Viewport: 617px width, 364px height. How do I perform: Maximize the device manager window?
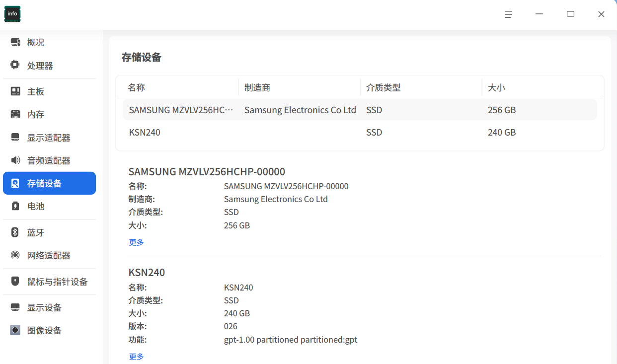coord(570,14)
